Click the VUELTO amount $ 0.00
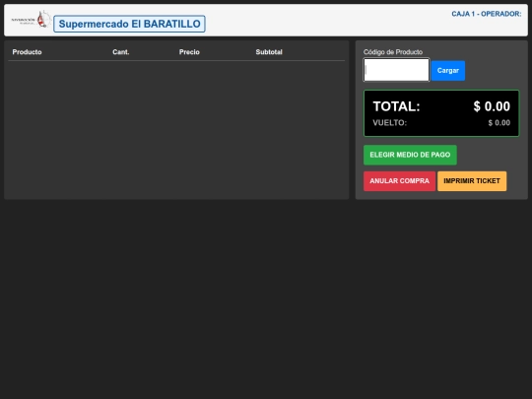 tap(499, 123)
